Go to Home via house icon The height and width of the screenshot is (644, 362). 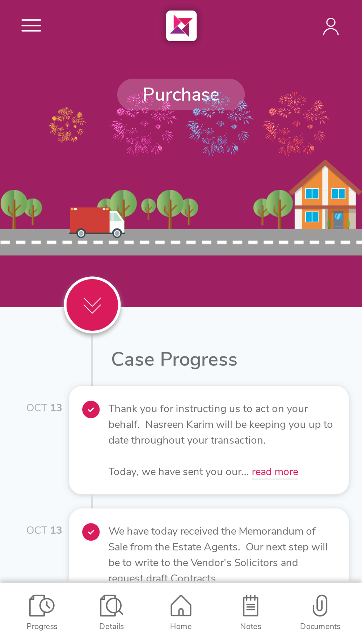[181, 606]
